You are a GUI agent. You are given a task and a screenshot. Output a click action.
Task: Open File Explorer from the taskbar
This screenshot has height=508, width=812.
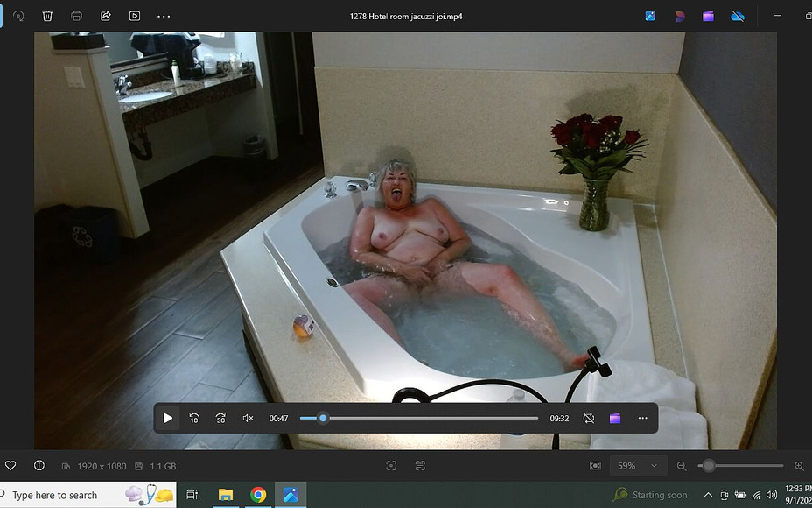coord(225,495)
